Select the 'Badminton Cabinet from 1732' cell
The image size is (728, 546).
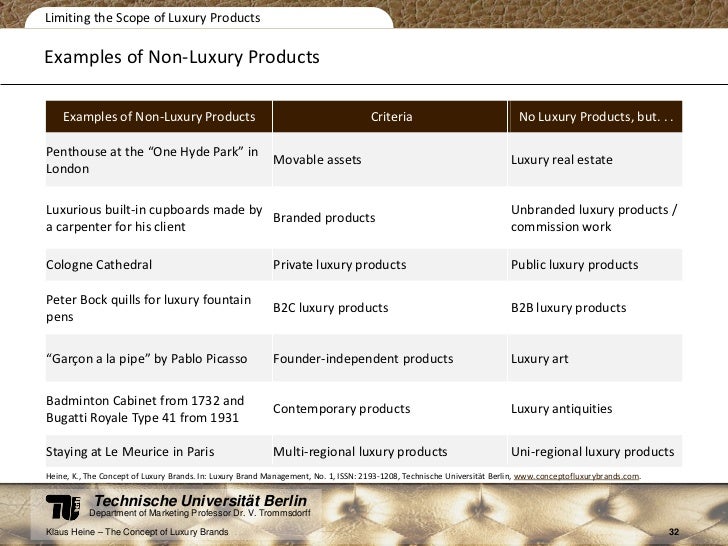click(159, 409)
